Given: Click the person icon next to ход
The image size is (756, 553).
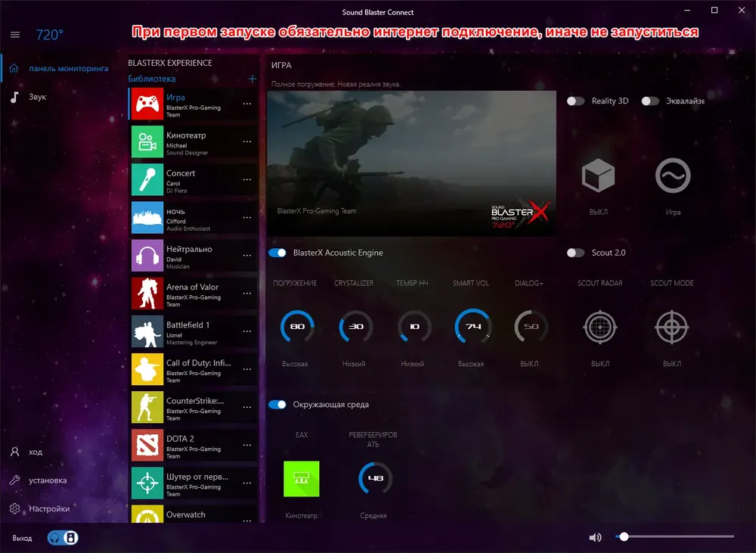Looking at the screenshot, I should tap(15, 452).
